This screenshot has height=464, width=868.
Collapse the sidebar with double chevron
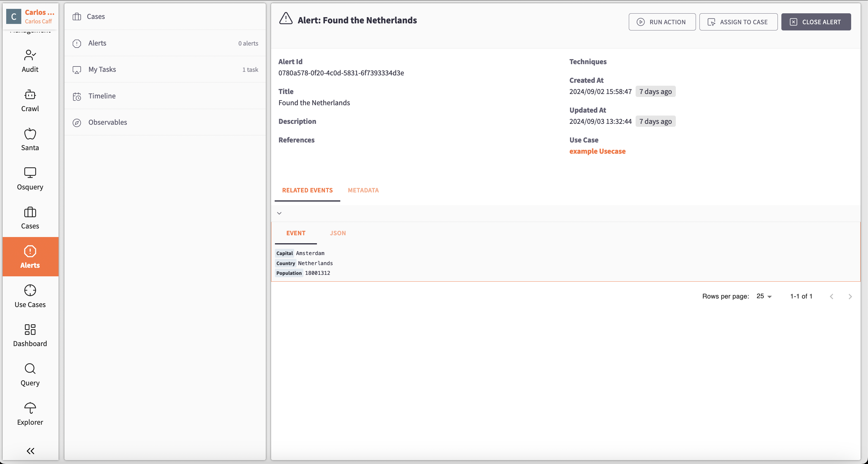(30, 451)
